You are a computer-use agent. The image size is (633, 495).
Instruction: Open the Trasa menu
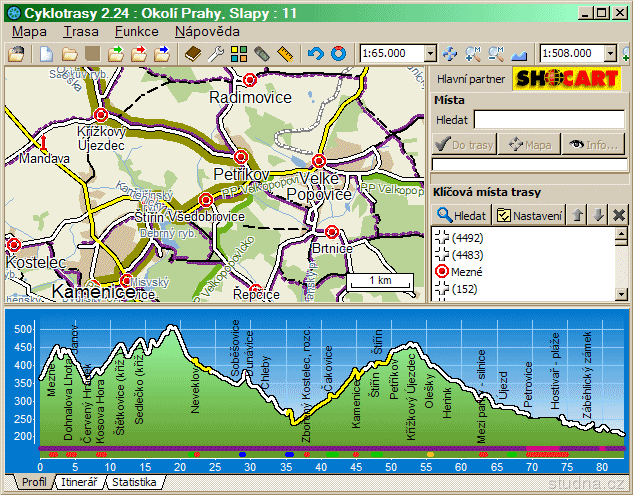click(80, 31)
